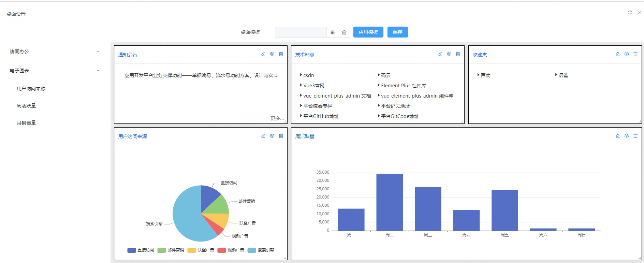The height and width of the screenshot is (263, 644).
Task: Delete the 收藏夹 widget
Action: coord(635,54)
